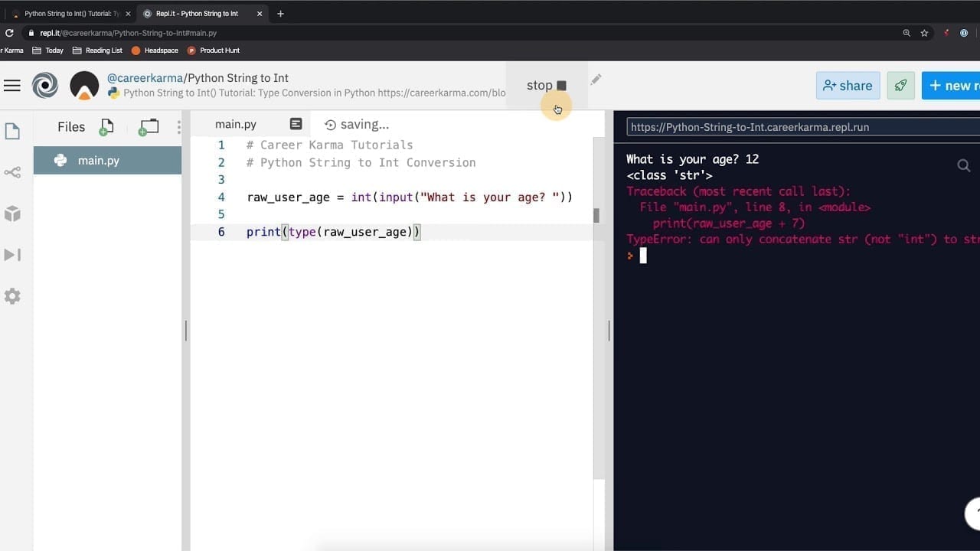Viewport: 980px width, 551px height.
Task: Open the version control sidebar icon
Action: pos(12,172)
